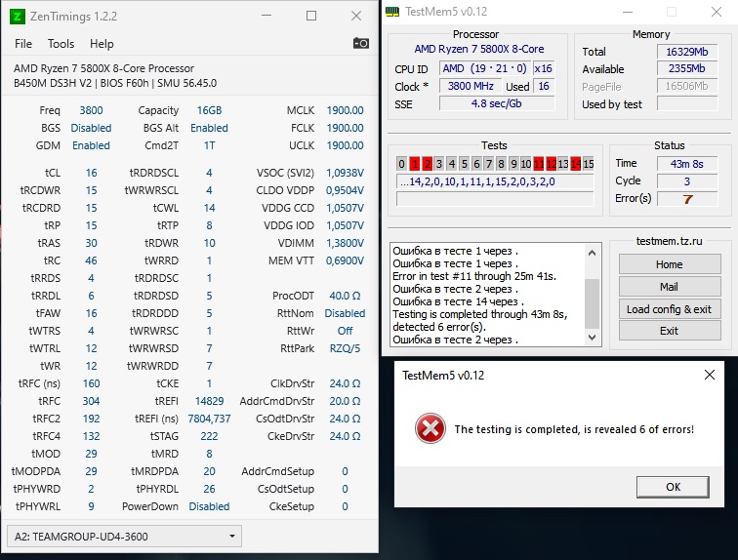Click the Cmd2T value 1T

pyautogui.click(x=209, y=145)
